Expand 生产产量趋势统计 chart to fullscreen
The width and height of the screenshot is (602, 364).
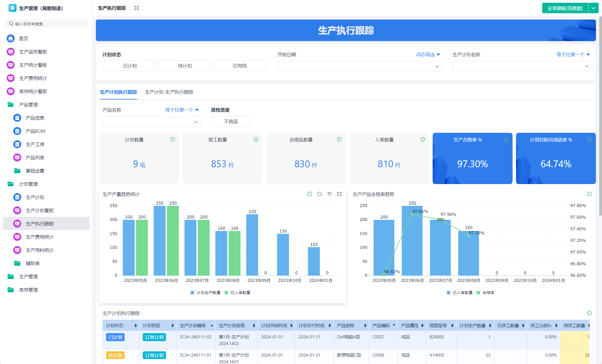tap(339, 194)
